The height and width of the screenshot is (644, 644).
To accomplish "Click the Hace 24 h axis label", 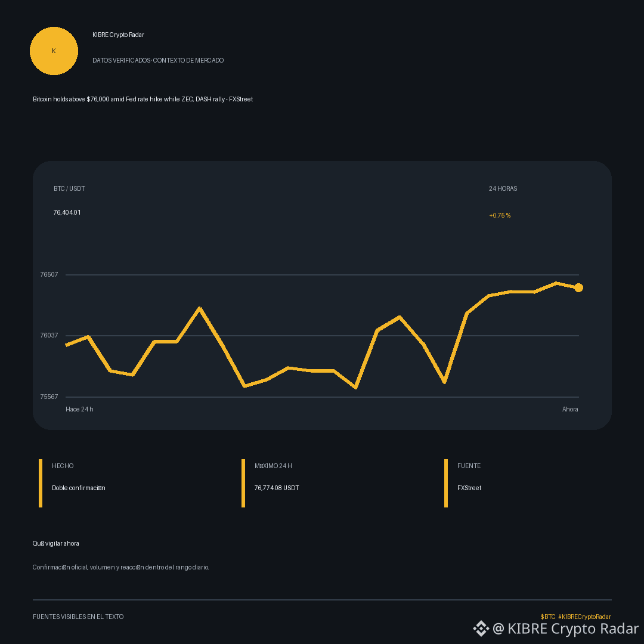I will pyautogui.click(x=79, y=409).
